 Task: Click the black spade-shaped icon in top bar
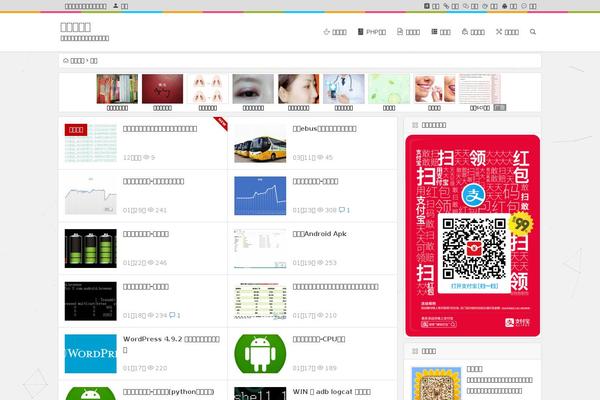pos(504,6)
